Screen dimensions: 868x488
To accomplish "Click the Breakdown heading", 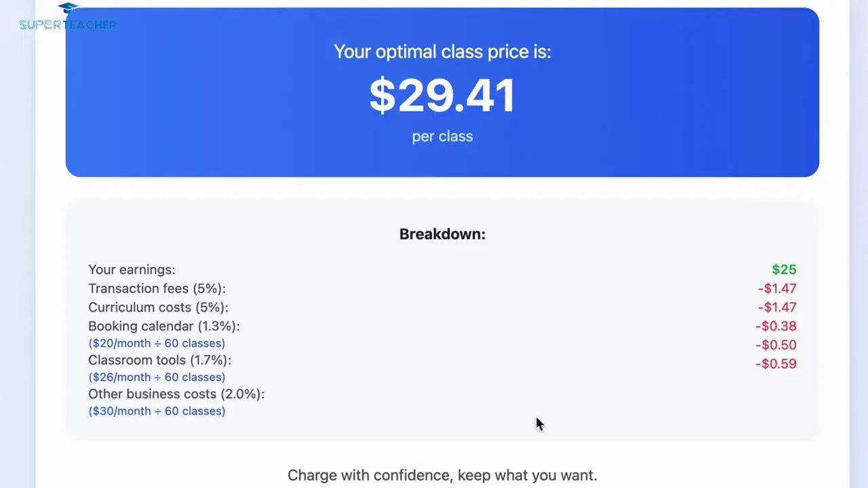I will 442,234.
